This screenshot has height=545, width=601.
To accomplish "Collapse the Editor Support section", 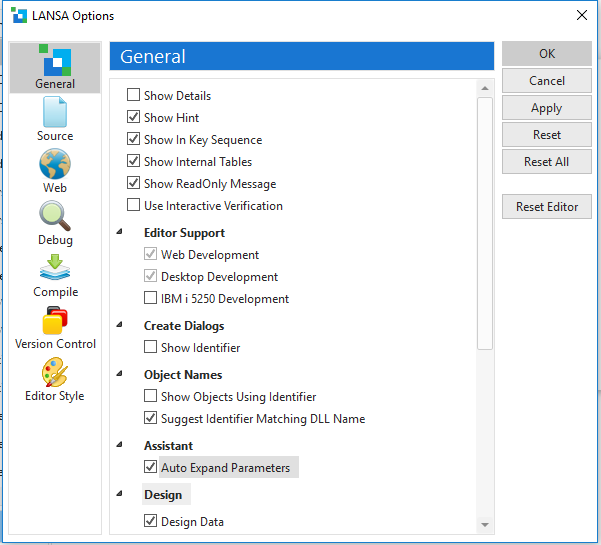I will click(x=121, y=233).
